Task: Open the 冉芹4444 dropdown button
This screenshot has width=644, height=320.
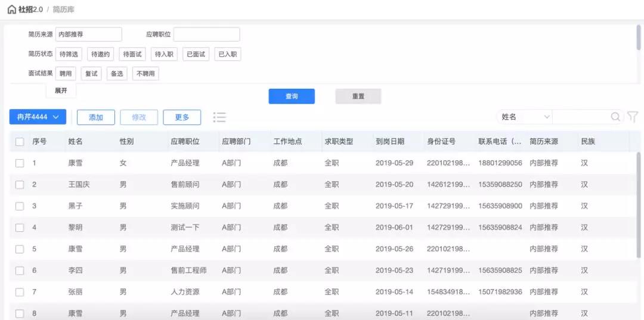Action: tap(38, 117)
